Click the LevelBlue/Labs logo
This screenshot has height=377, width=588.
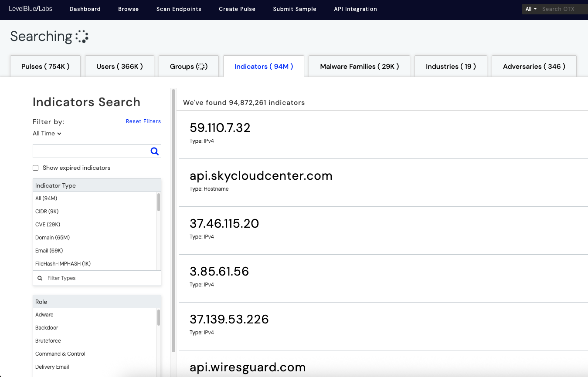tap(31, 9)
